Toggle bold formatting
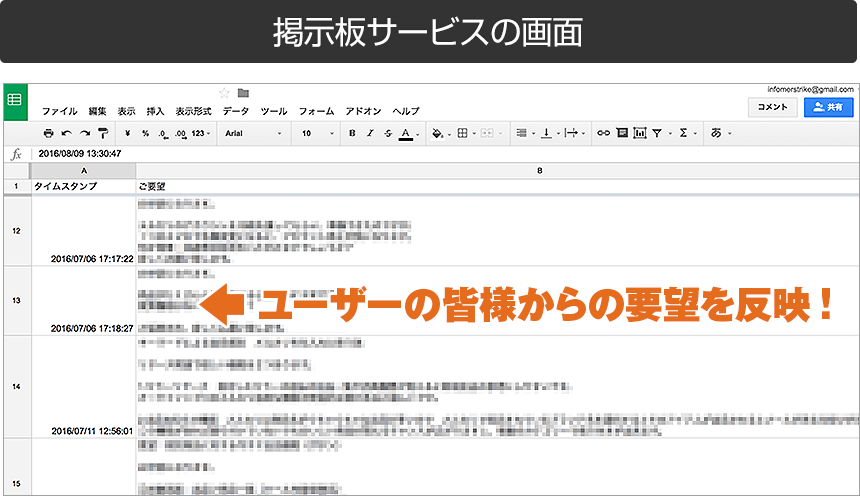Viewport: 860px width, 496px height. click(x=352, y=133)
